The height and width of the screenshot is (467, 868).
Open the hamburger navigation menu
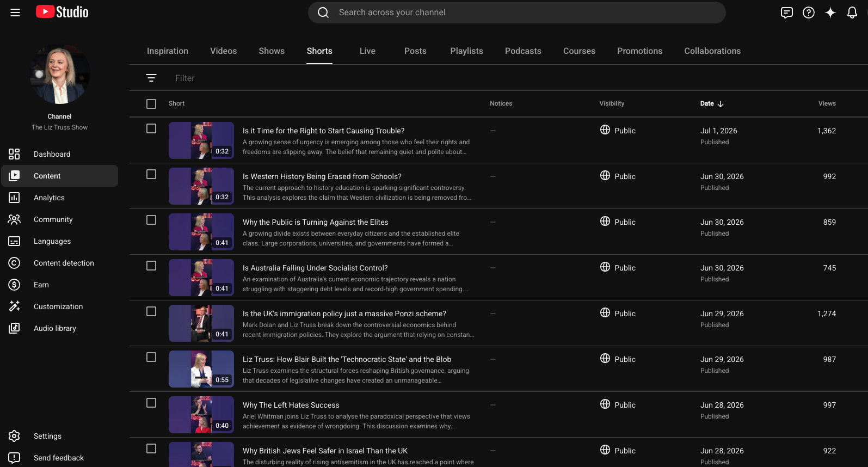coord(15,13)
